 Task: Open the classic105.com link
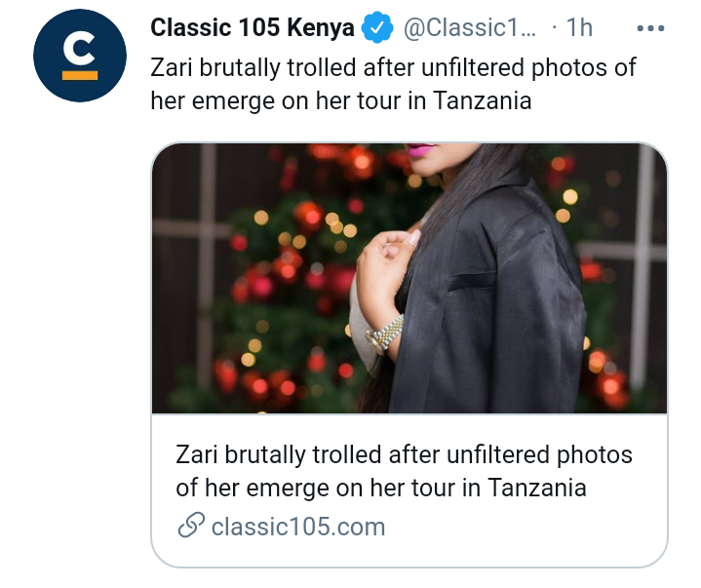298,527
